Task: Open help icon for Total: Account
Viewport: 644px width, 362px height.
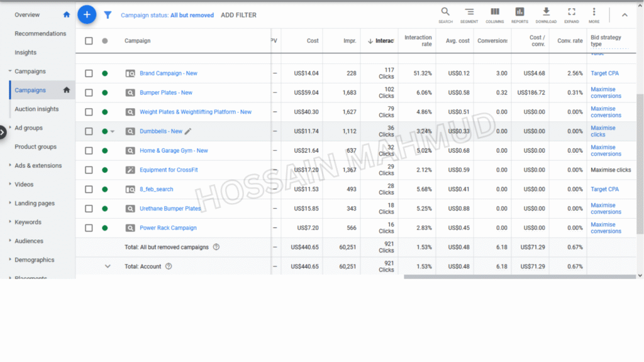Action: coord(169,266)
